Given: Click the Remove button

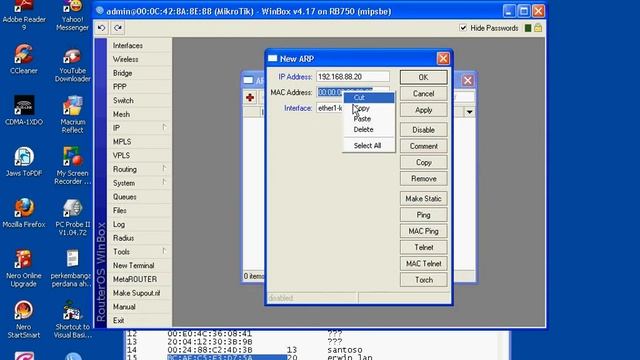Looking at the screenshot, I should point(423,179).
